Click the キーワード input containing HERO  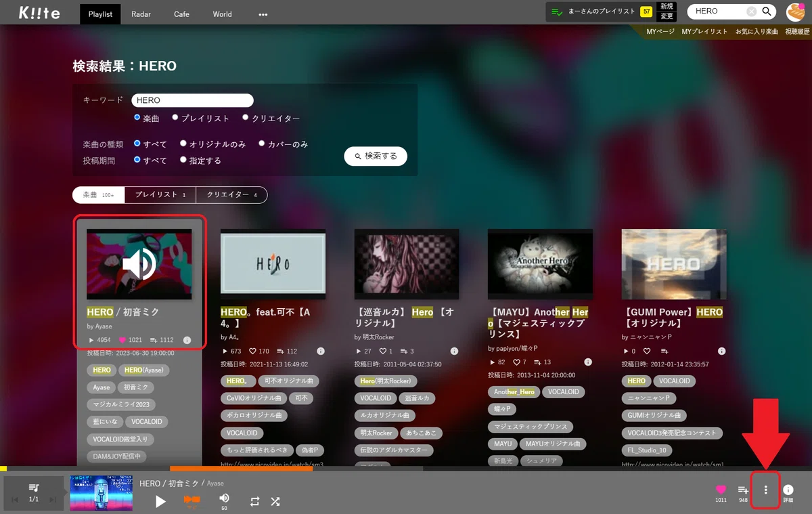192,100
